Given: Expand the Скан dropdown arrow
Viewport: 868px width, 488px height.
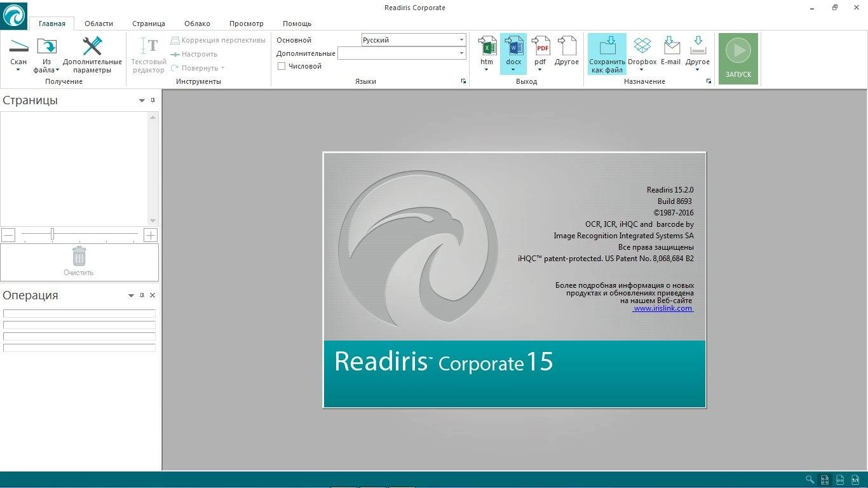Looking at the screenshot, I should click(x=18, y=70).
